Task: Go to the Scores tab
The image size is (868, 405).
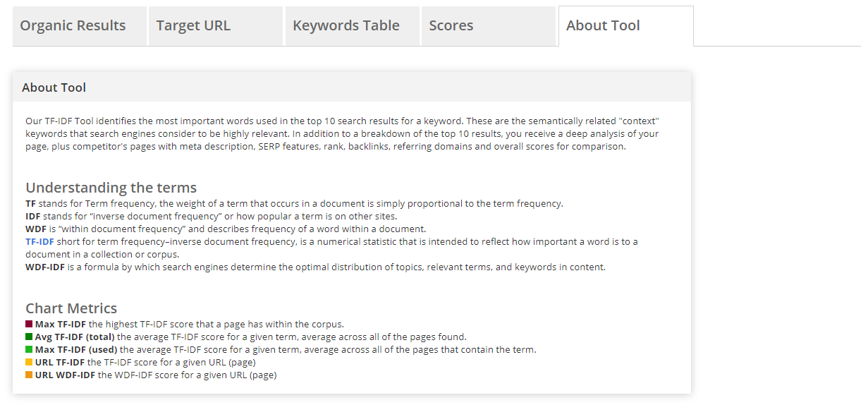Action: [451, 26]
